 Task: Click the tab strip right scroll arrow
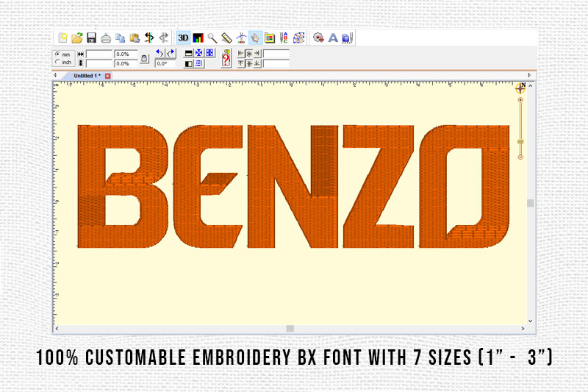tap(529, 76)
